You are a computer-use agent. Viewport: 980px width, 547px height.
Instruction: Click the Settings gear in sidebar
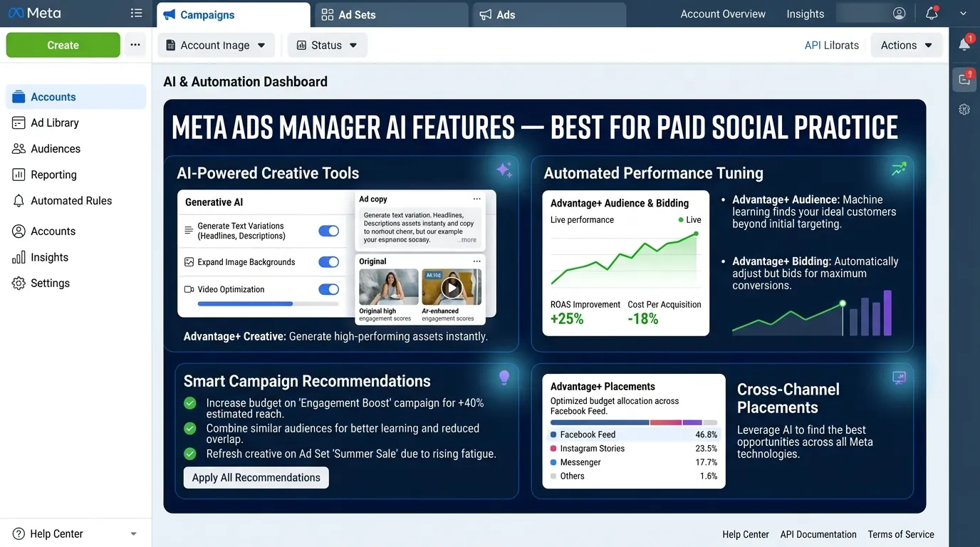pyautogui.click(x=19, y=283)
